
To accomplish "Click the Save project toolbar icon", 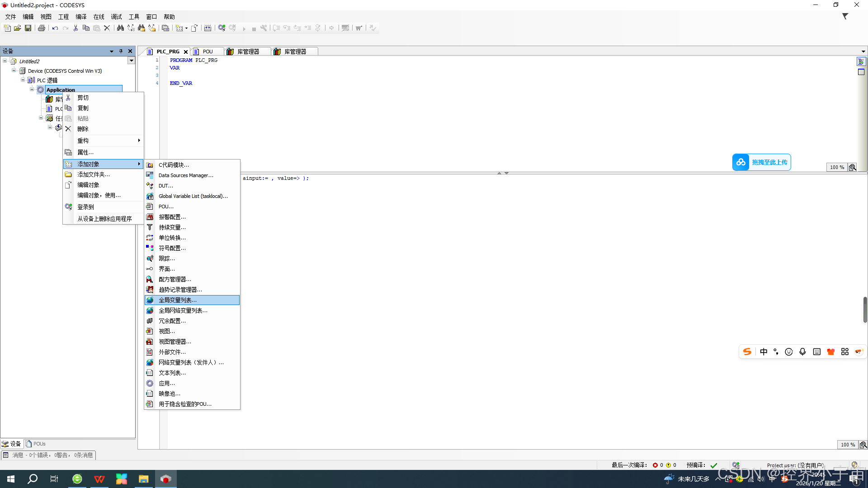I will click(x=28, y=28).
